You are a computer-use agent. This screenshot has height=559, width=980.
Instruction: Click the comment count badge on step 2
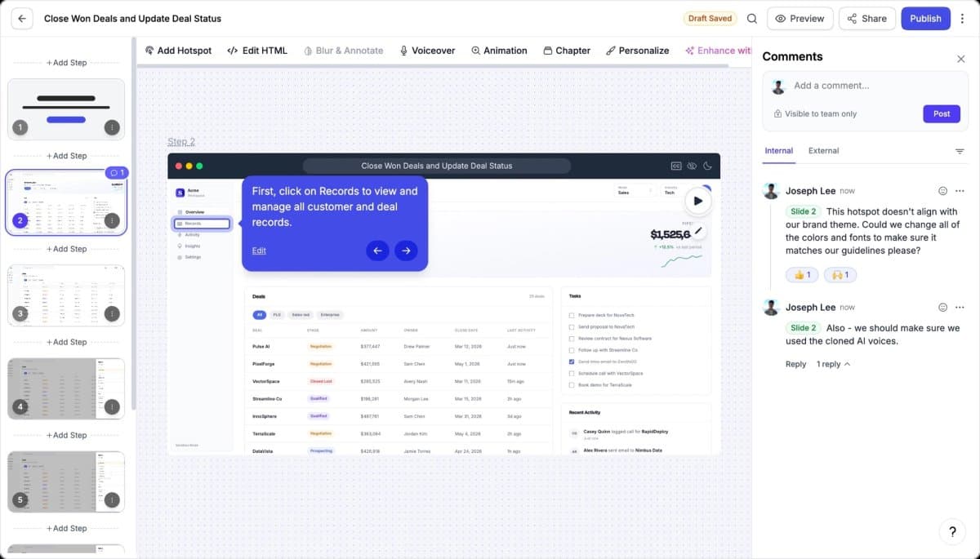tap(117, 173)
